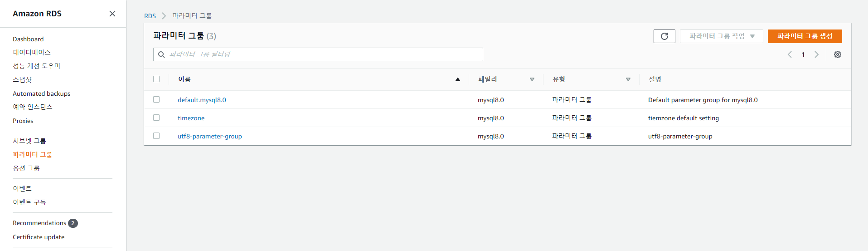Go to the next page arrow
This screenshot has height=251, width=868.
[817, 54]
